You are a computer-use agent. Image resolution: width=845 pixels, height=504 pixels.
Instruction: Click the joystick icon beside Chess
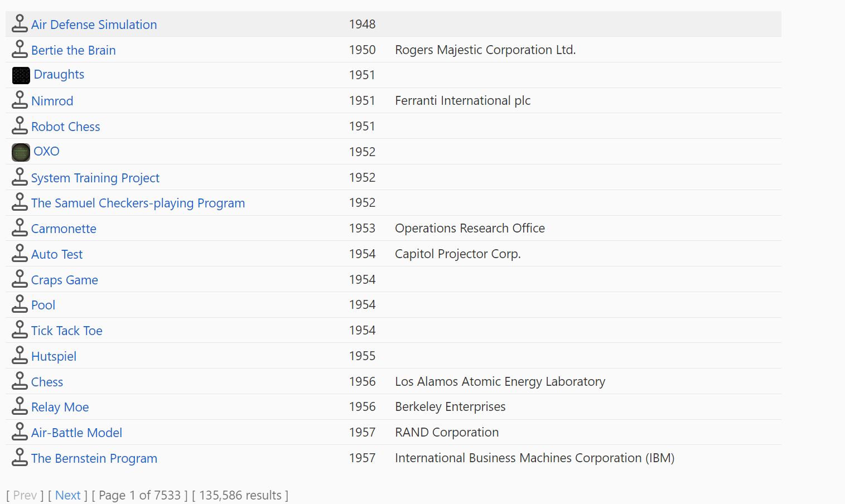(20, 381)
